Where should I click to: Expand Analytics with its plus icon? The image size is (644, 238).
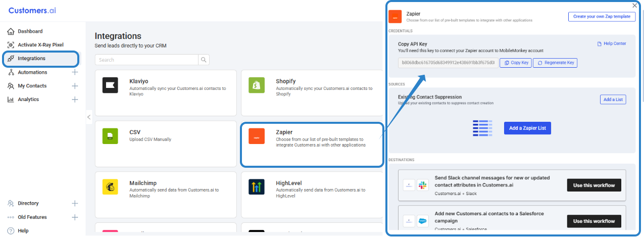point(75,100)
